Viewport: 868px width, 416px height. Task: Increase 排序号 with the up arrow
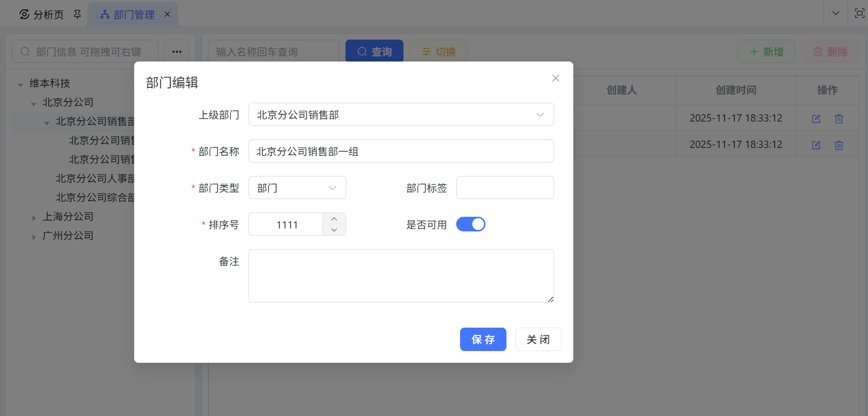pyautogui.click(x=334, y=219)
